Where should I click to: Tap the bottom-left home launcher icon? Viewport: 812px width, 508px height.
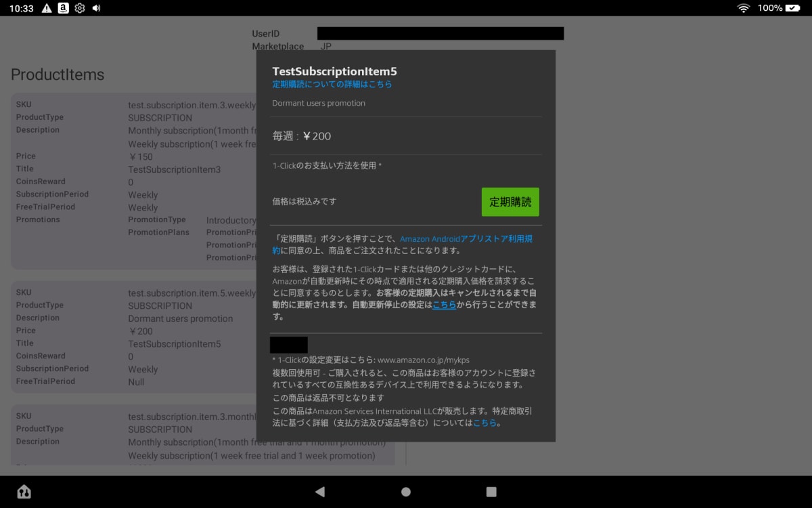click(x=24, y=492)
